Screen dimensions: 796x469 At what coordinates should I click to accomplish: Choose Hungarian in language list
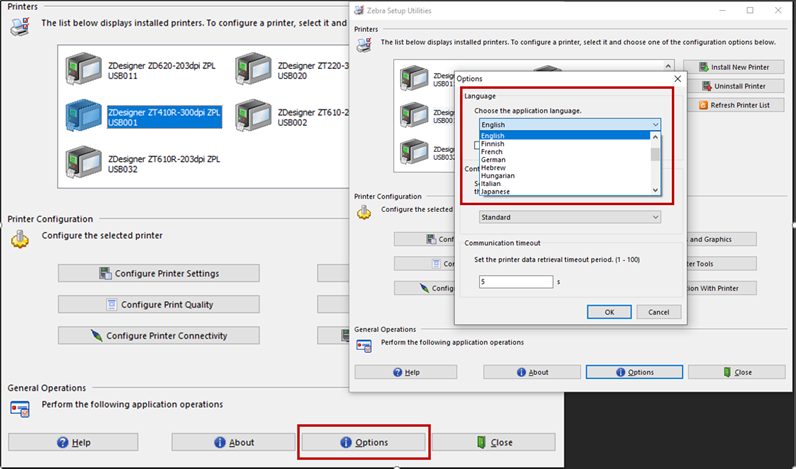565,176
